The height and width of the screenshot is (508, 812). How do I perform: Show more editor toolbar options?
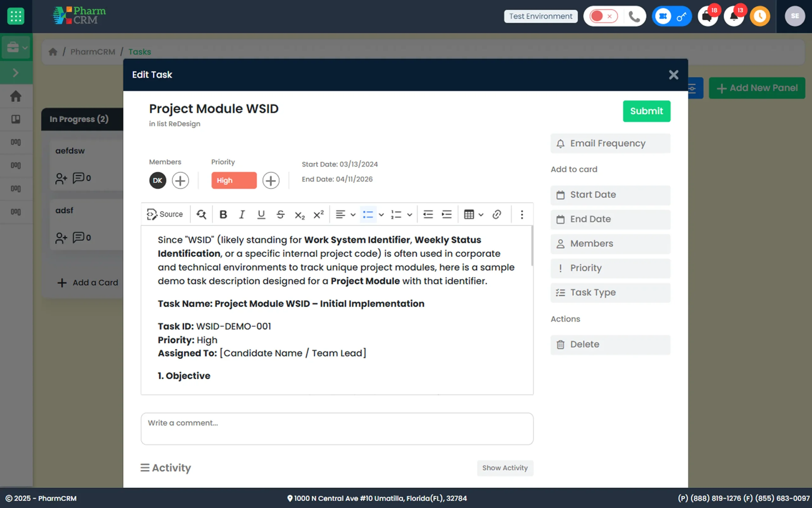pyautogui.click(x=522, y=214)
